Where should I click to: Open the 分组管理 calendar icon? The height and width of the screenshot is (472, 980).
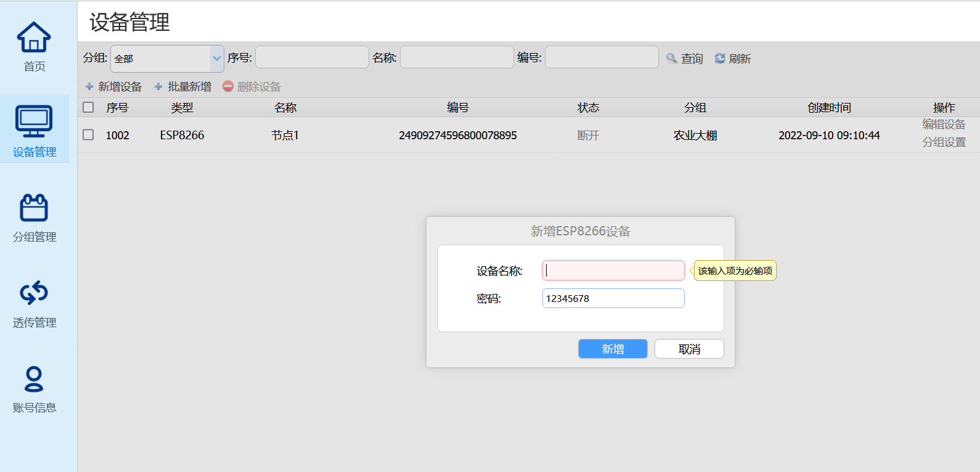pos(34,208)
